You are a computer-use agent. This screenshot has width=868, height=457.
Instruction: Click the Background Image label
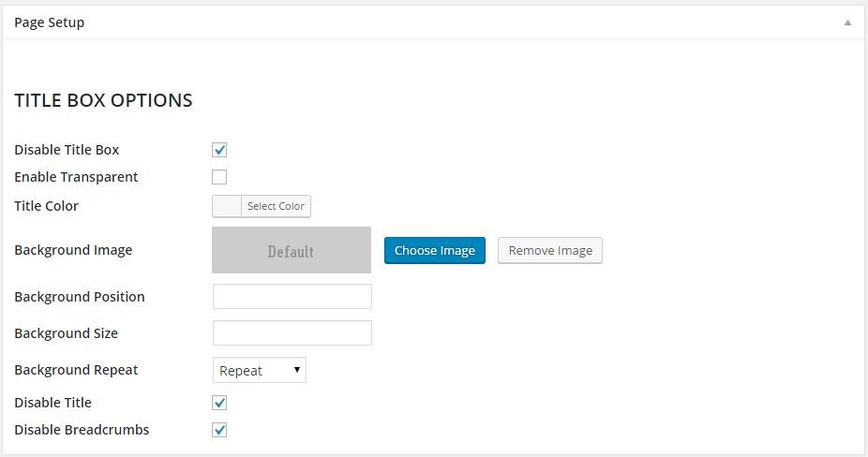(x=73, y=250)
